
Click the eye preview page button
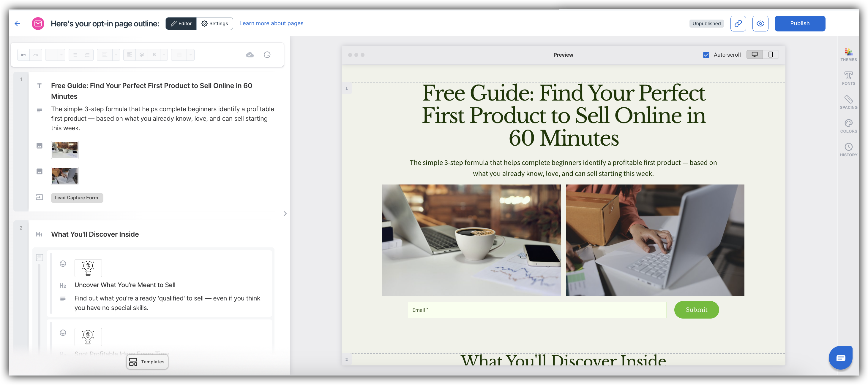pyautogui.click(x=760, y=23)
